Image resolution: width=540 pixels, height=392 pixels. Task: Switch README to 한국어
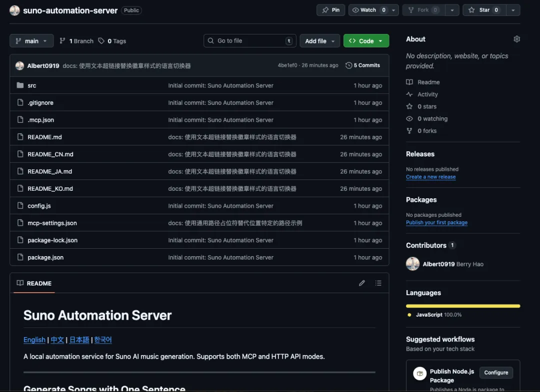click(103, 340)
